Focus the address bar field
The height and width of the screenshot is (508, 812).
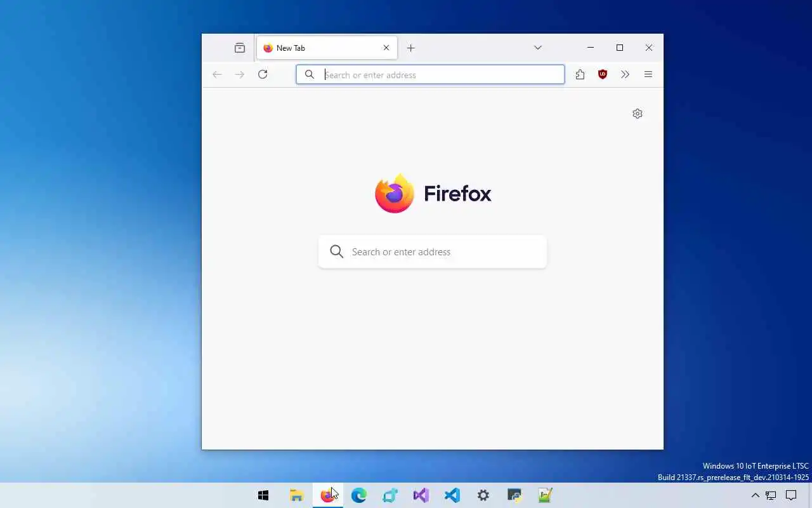pyautogui.click(x=430, y=74)
